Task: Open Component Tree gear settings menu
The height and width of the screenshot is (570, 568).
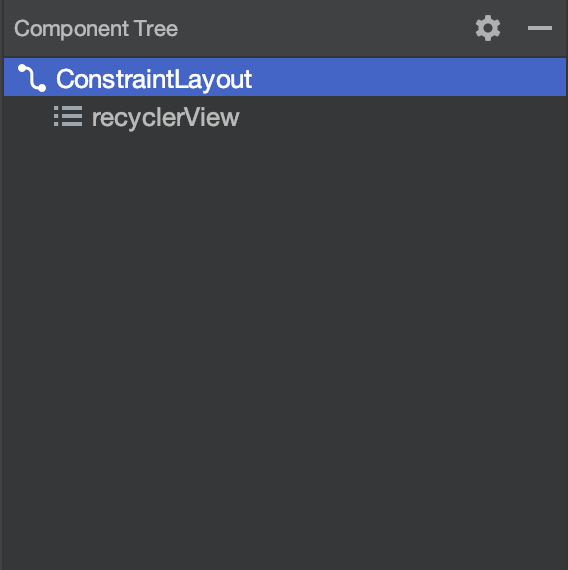Action: click(x=488, y=28)
